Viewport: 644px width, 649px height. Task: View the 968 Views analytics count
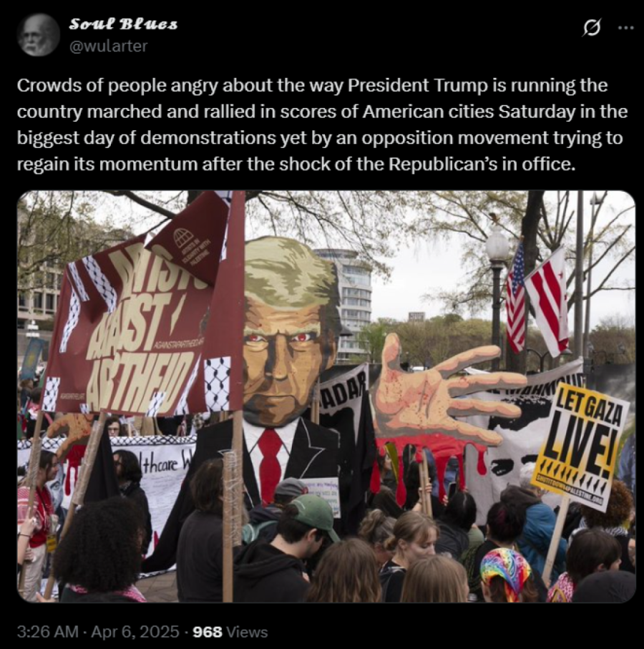pos(230,632)
